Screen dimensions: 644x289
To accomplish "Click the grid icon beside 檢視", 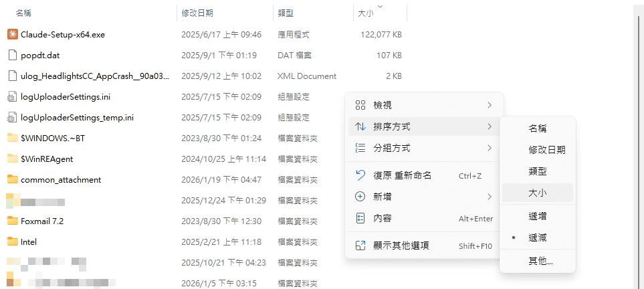I will [x=360, y=105].
